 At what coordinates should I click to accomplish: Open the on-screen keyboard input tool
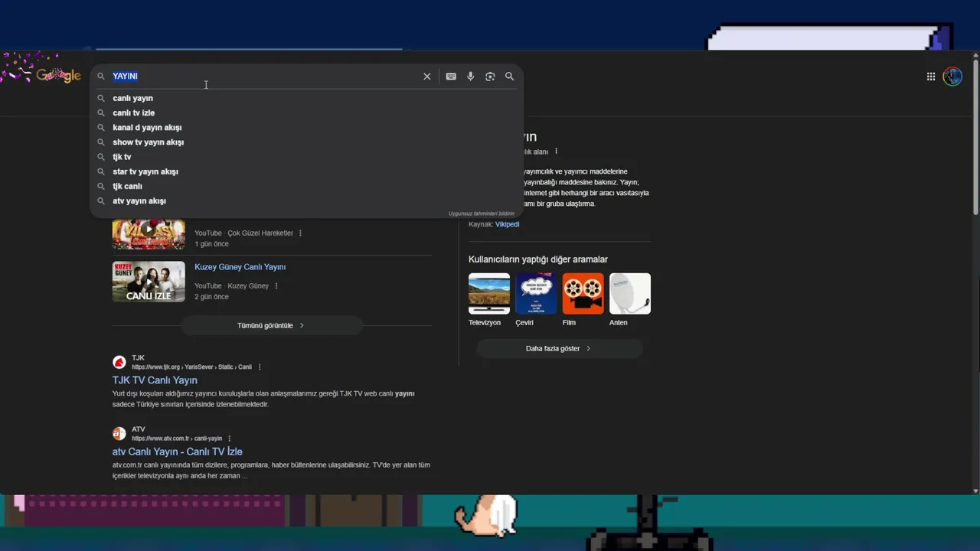coord(451,77)
